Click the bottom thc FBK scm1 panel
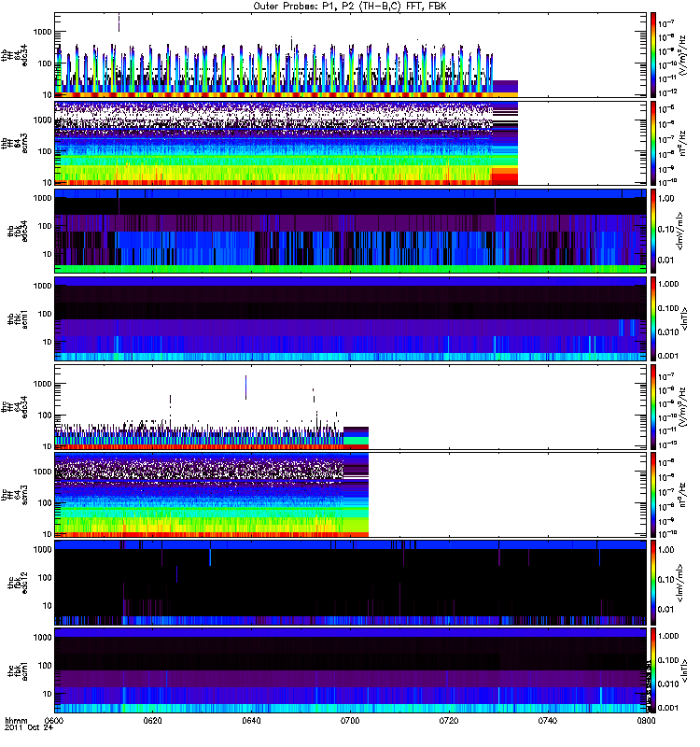Screen dimensions: 700x747 [x=350, y=670]
